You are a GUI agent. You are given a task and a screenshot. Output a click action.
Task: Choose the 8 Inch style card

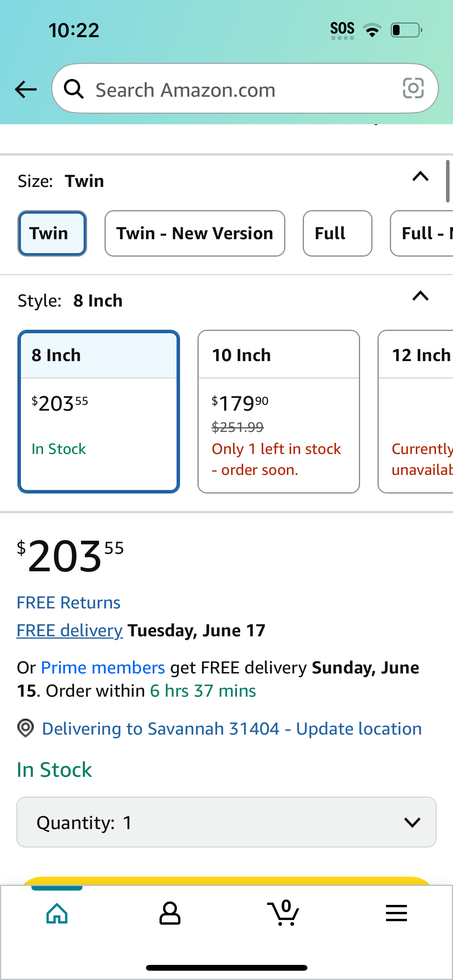point(99,411)
